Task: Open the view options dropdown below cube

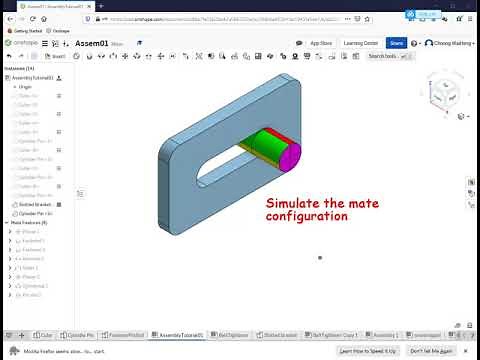Action: 463,116
